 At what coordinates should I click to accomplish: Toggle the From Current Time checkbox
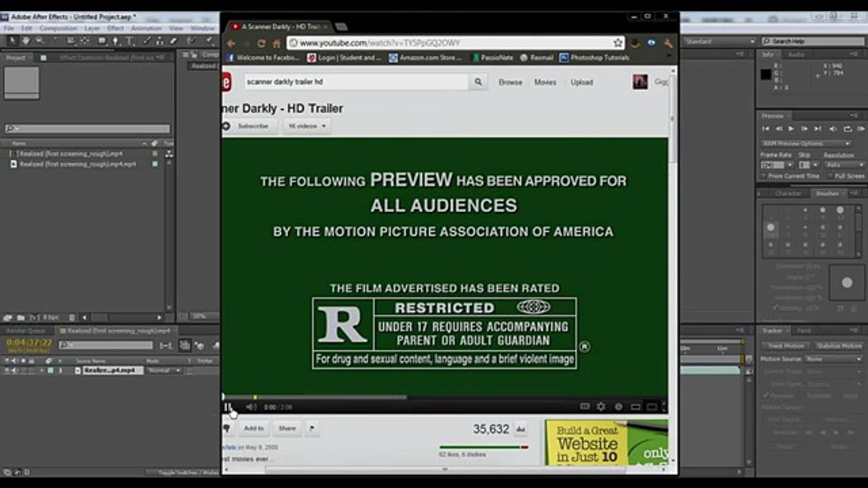(764, 176)
